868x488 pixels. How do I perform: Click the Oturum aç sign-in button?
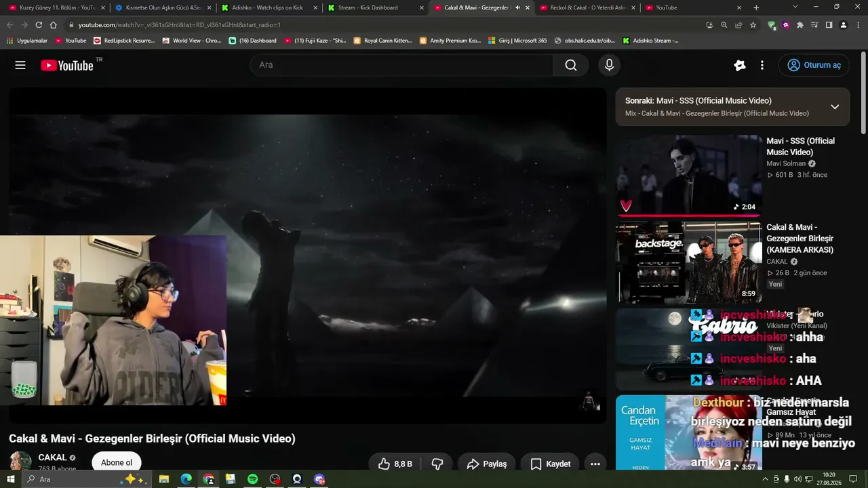(x=814, y=65)
